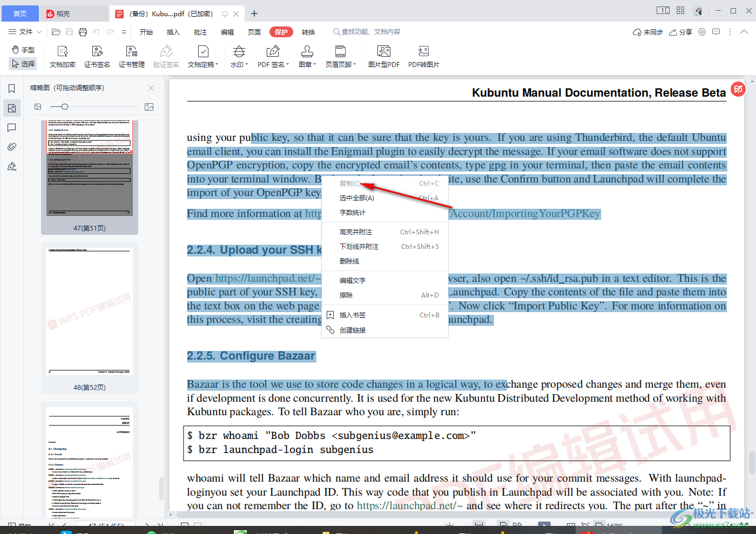756x534 pixels.
Task: Click PDF to Image (PDF转图片) tool
Action: tap(424, 57)
